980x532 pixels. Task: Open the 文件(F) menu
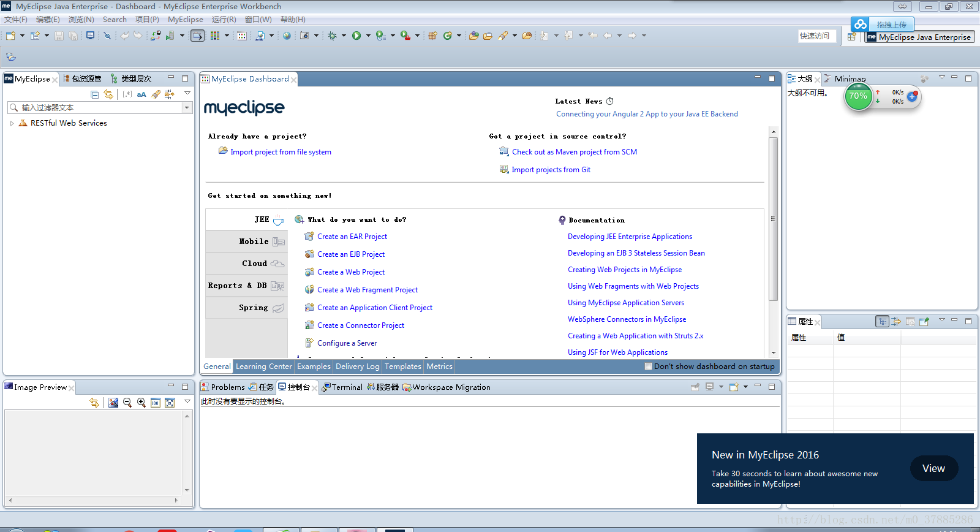pos(16,20)
